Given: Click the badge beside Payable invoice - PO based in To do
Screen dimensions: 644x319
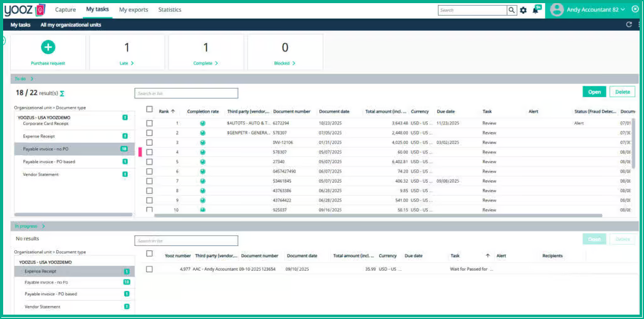Looking at the screenshot, I should point(125,161).
